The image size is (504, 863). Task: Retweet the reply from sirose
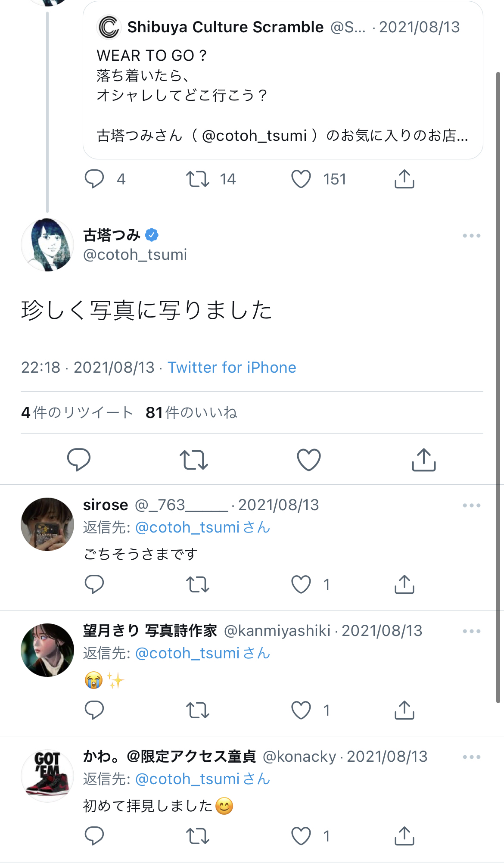click(198, 585)
